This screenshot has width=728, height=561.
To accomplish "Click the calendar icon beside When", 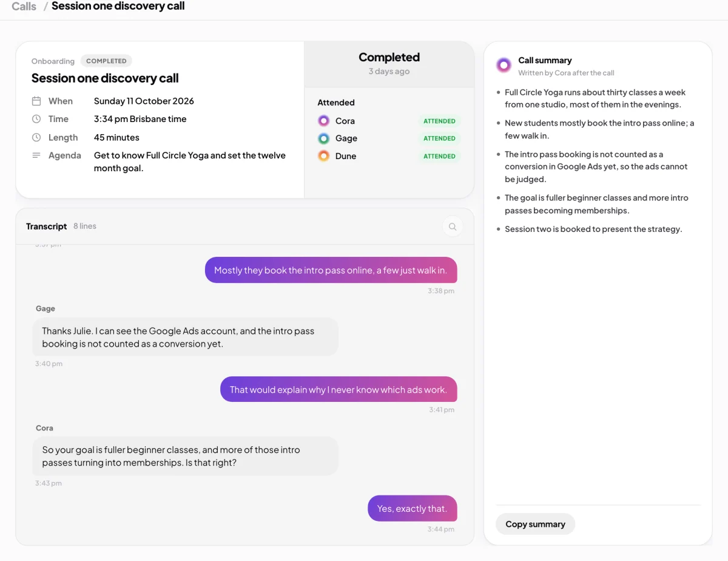I will click(36, 101).
